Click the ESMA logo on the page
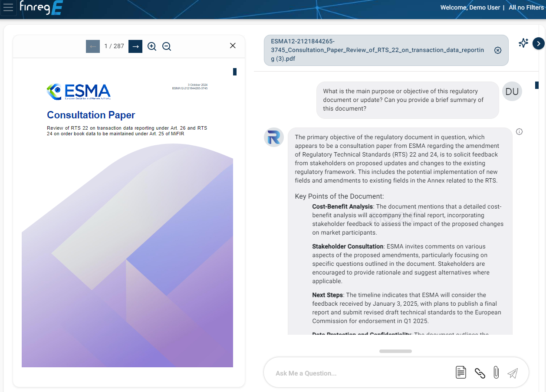 point(79,91)
